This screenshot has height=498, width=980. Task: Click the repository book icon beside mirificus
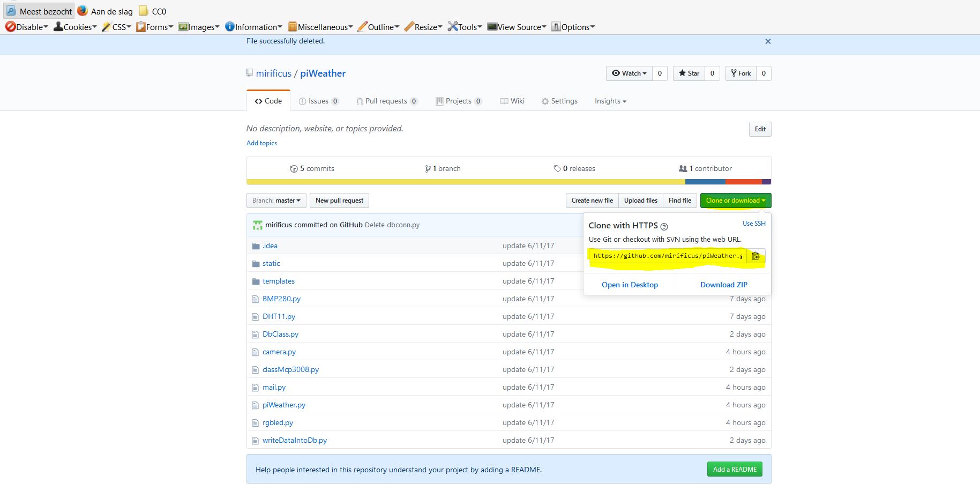click(x=249, y=73)
